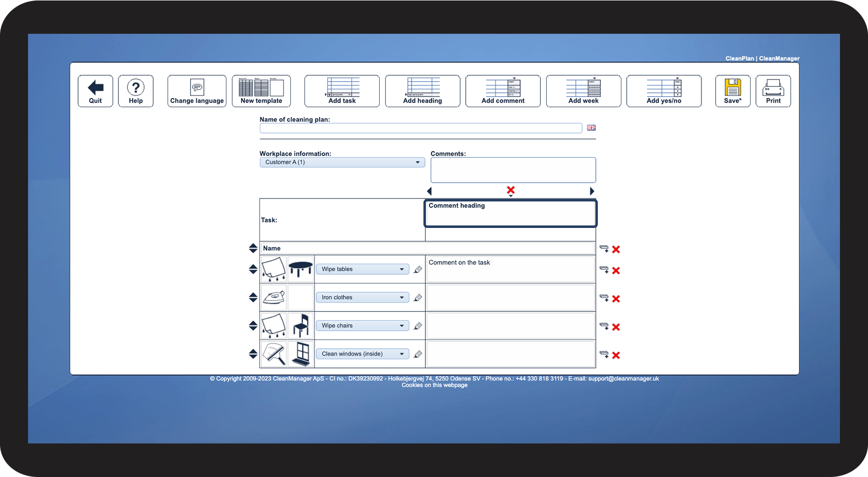Open 'Cookies on this webpage' link
The width and height of the screenshot is (868, 477).
point(434,385)
